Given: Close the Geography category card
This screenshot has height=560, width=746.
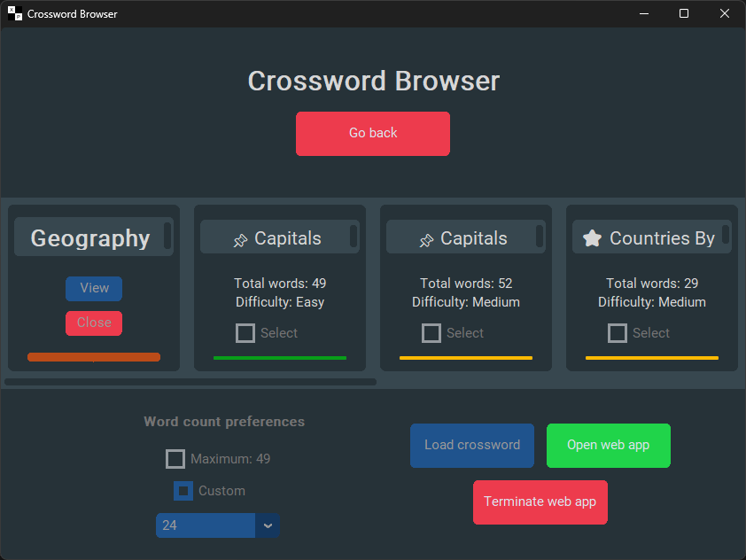Looking at the screenshot, I should point(94,323).
